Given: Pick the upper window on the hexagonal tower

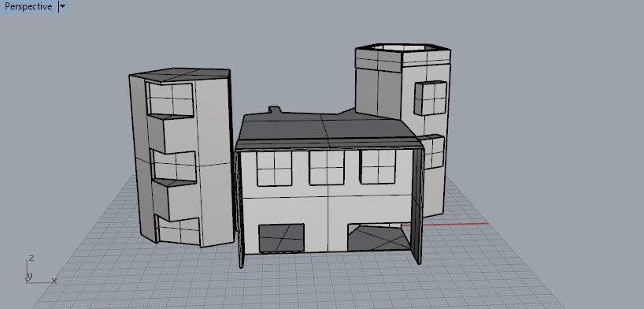Looking at the screenshot, I should point(431,98).
